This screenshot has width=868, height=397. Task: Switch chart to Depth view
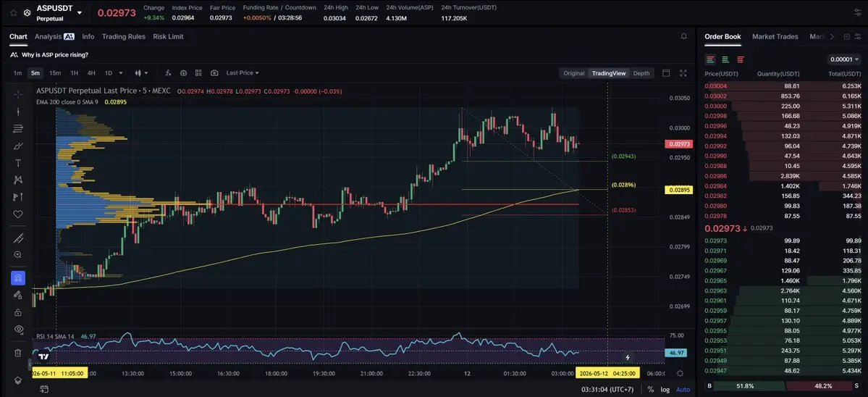[641, 73]
